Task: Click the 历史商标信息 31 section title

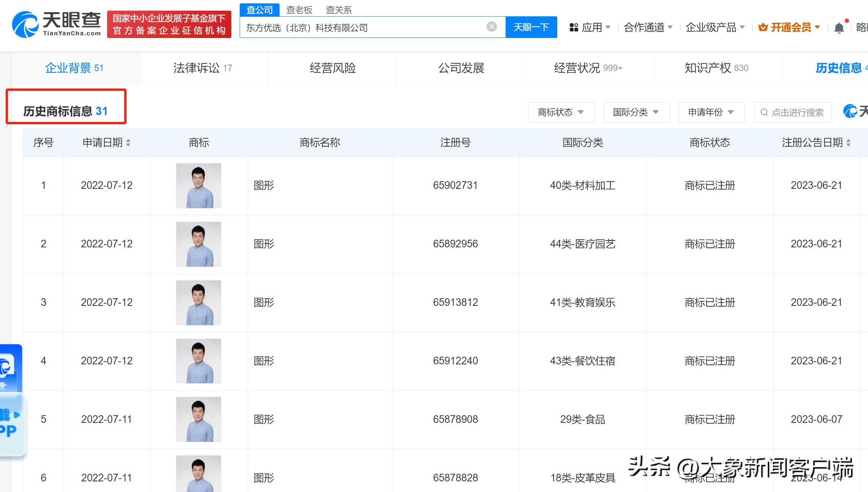Action: pos(66,111)
